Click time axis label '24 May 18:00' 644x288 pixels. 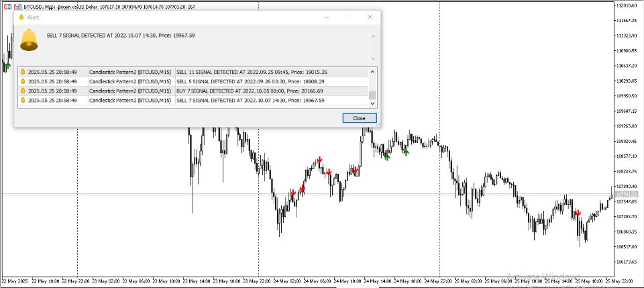[407, 281]
